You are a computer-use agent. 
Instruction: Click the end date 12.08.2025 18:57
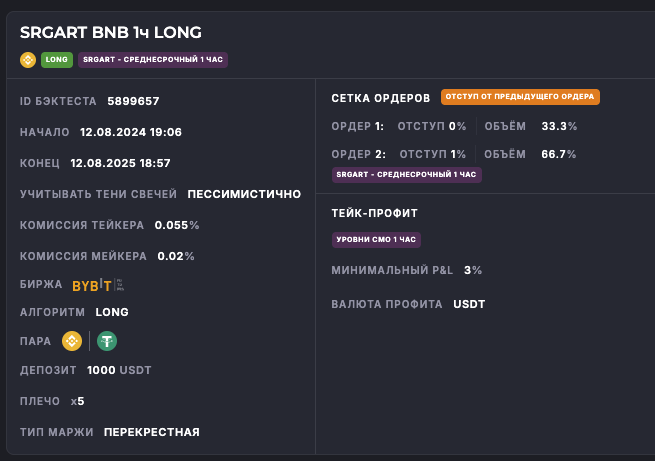click(x=120, y=163)
